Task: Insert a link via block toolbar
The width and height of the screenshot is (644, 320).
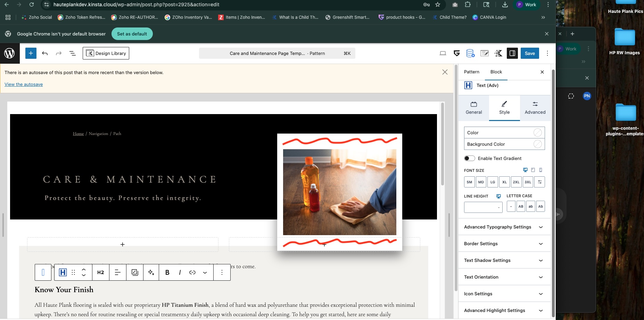Action: pyautogui.click(x=192, y=272)
